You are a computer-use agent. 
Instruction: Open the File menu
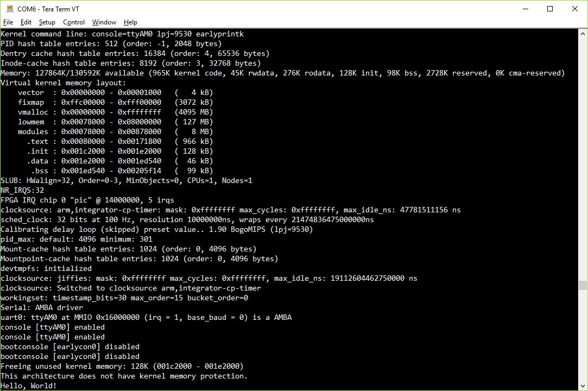(x=8, y=22)
